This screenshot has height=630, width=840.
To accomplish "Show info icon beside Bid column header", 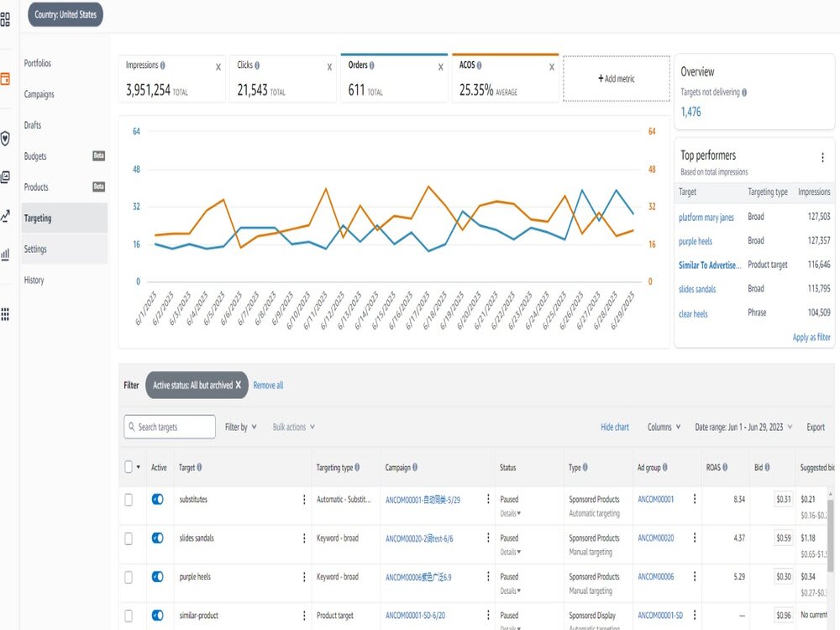I will [767, 467].
